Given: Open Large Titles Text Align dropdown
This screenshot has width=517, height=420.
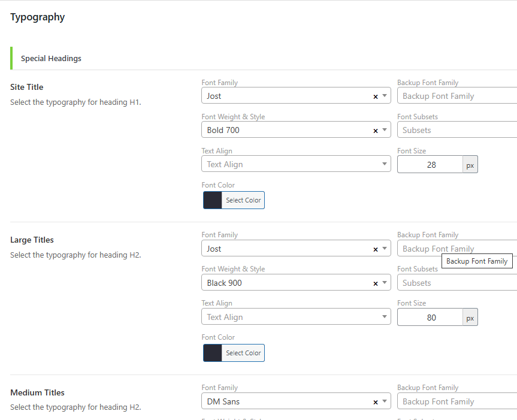Looking at the screenshot, I should [x=385, y=317].
